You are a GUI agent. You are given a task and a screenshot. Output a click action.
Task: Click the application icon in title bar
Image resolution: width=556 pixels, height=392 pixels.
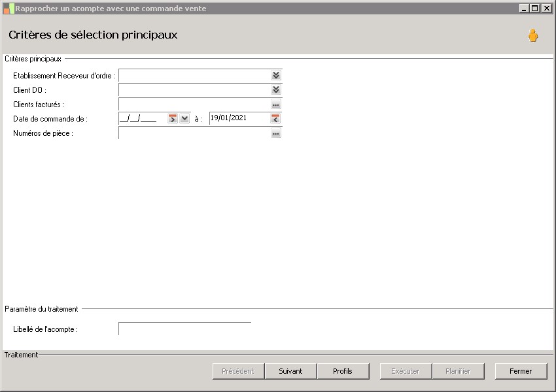click(x=9, y=8)
